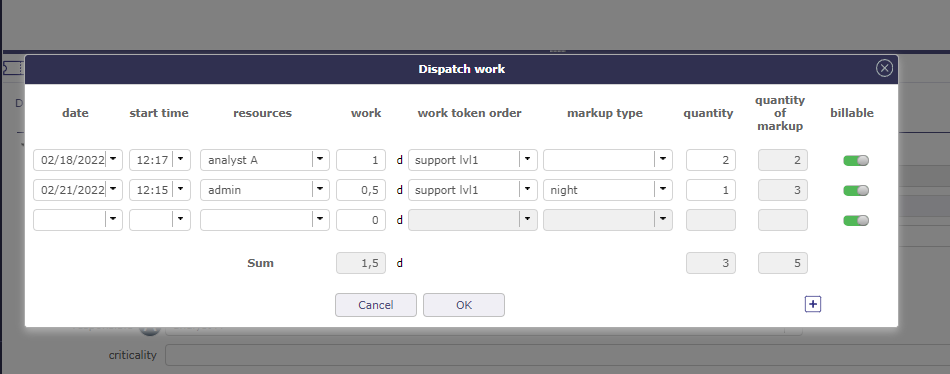Open date picker for 02/21/2022
The width and height of the screenshot is (950, 374).
click(x=114, y=190)
